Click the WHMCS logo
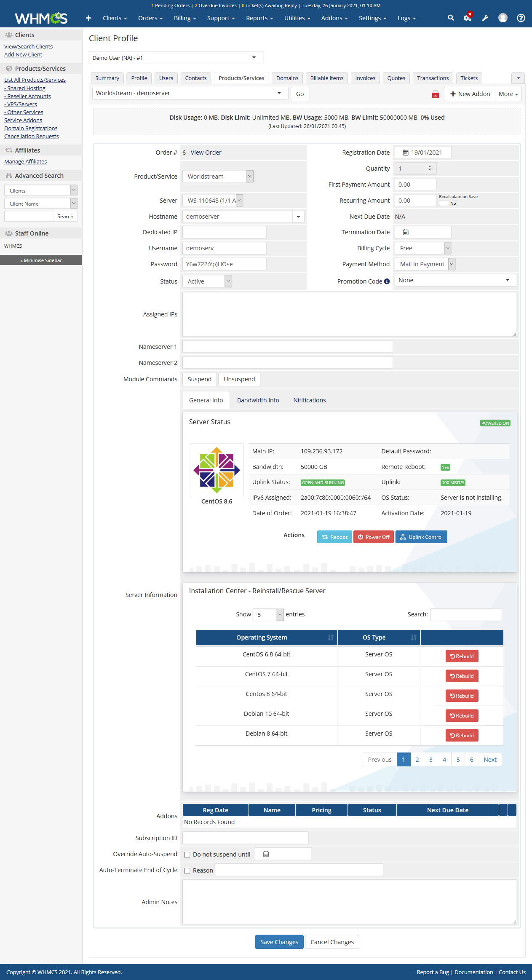The width and height of the screenshot is (532, 980). (41, 18)
